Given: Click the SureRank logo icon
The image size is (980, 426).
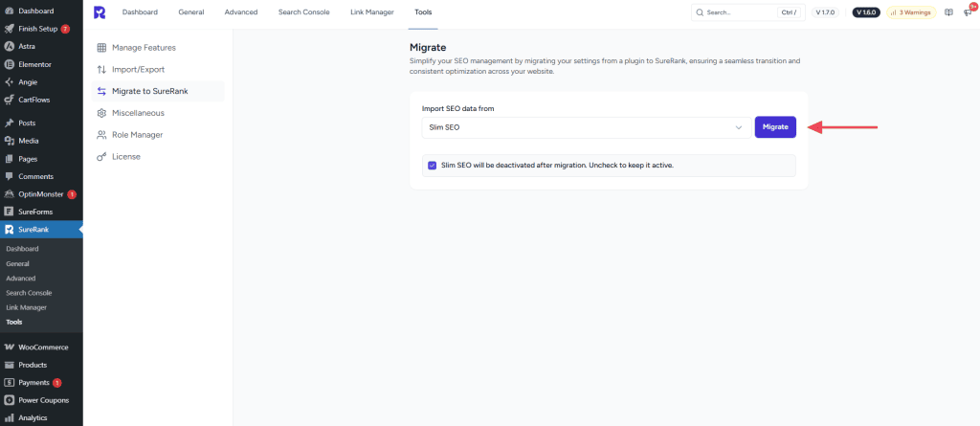Looking at the screenshot, I should [100, 12].
